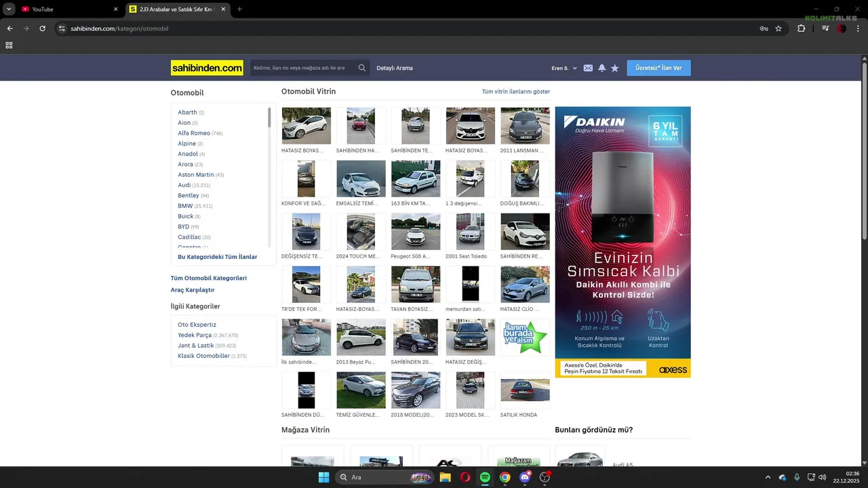Open the apps grid in bookmarks bar
The width and height of the screenshot is (868, 488).
click(x=9, y=45)
